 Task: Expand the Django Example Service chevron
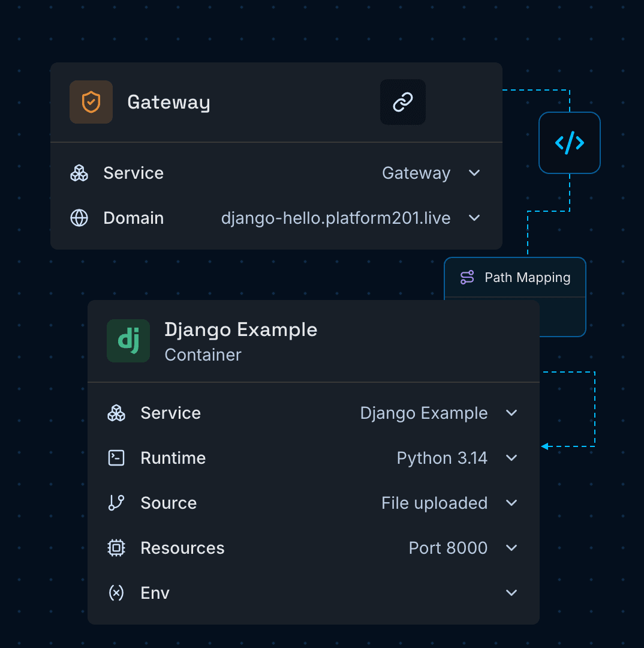(511, 413)
